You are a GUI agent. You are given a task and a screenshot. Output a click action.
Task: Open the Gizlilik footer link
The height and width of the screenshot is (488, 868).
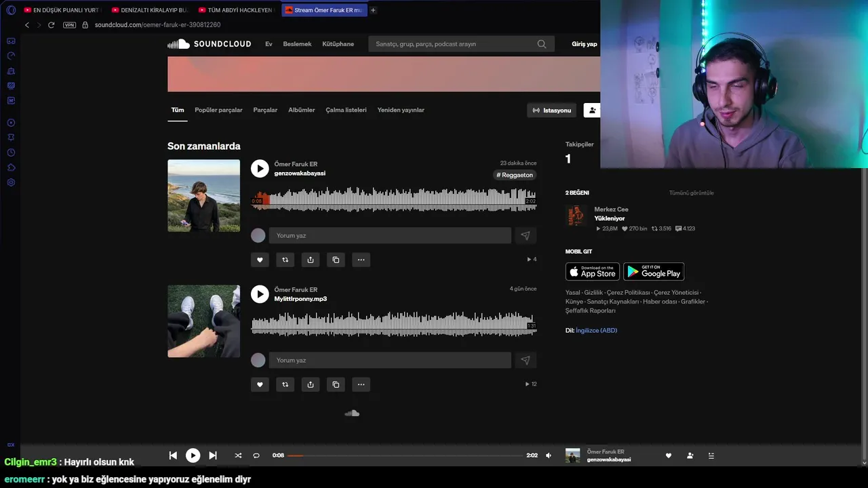point(593,293)
